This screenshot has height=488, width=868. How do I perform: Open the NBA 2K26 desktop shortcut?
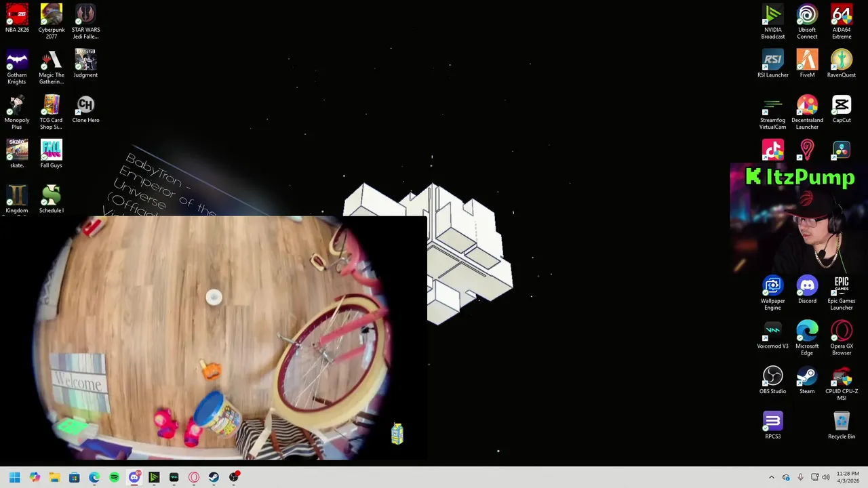17,18
